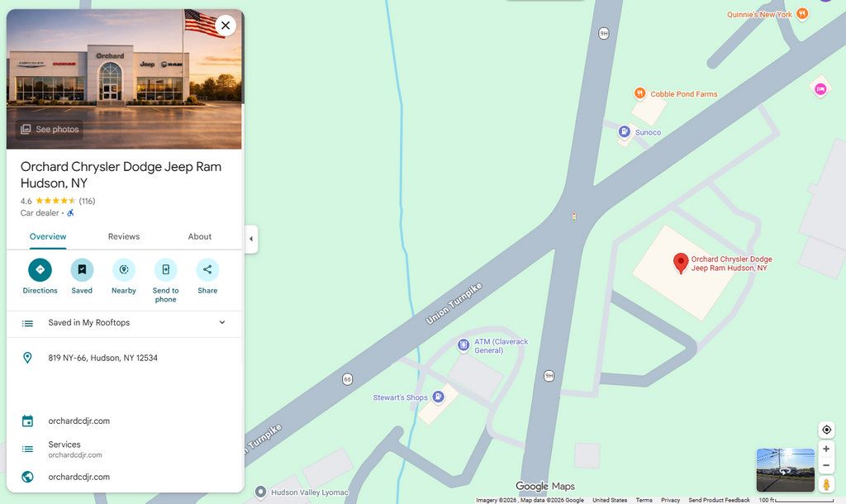
Task: Select ATM (Claverack General) marker
Action: coord(463,345)
